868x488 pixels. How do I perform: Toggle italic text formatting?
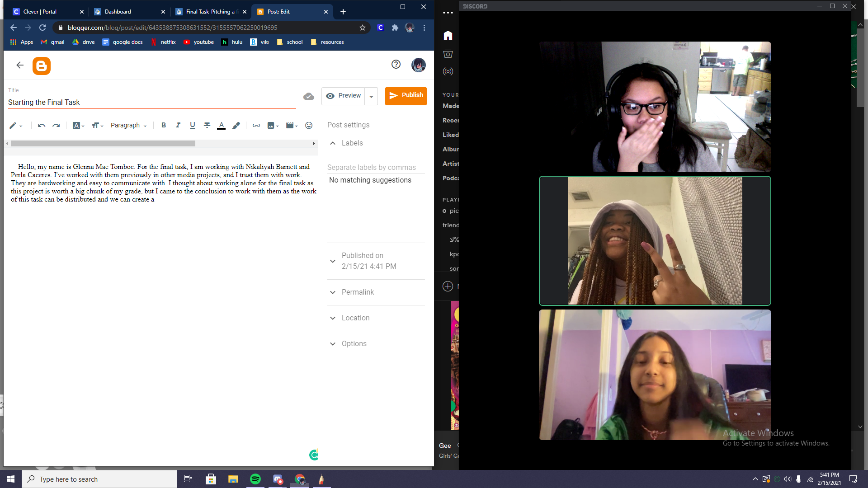[x=178, y=125]
